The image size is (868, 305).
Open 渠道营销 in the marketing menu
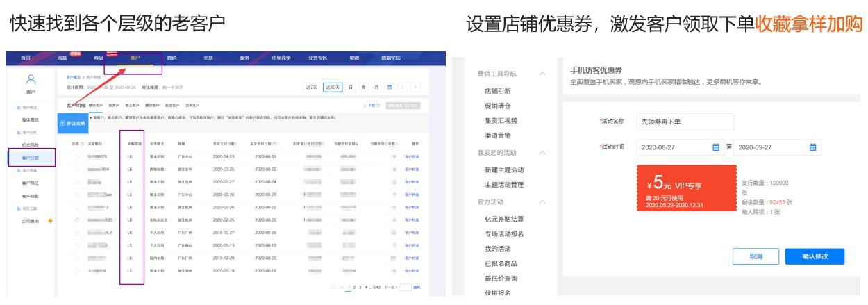pos(498,135)
